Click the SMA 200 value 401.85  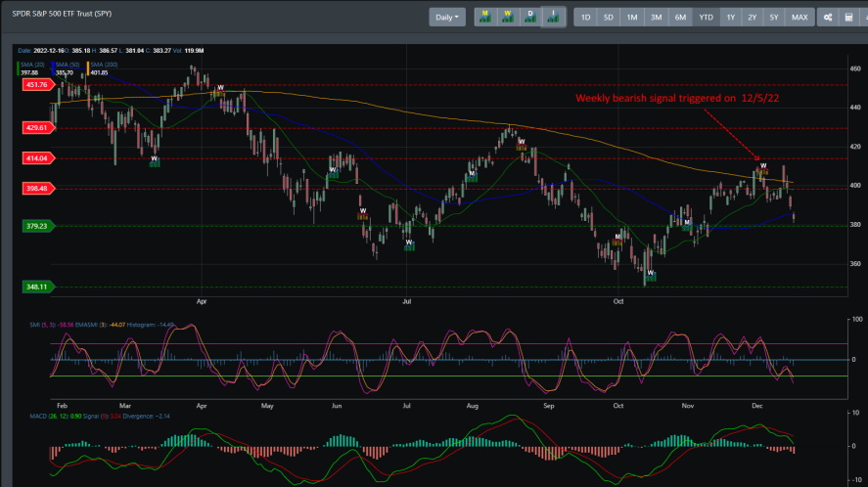click(x=100, y=72)
